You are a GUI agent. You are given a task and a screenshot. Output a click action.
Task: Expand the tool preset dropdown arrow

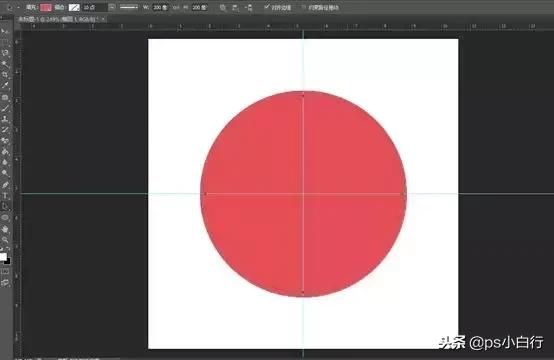click(18, 7)
